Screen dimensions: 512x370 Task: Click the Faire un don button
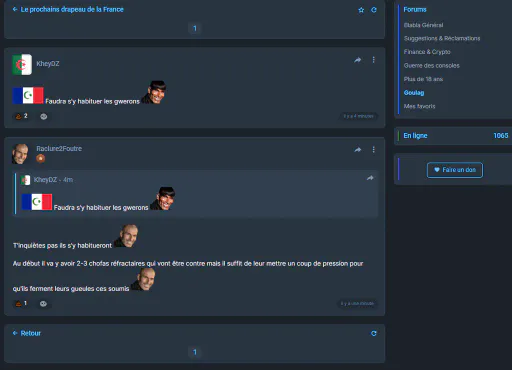click(x=455, y=170)
